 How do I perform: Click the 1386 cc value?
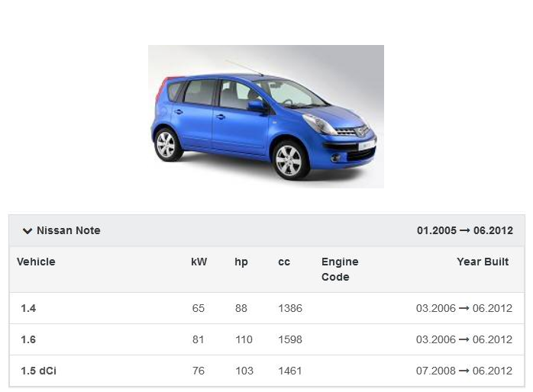290,309
